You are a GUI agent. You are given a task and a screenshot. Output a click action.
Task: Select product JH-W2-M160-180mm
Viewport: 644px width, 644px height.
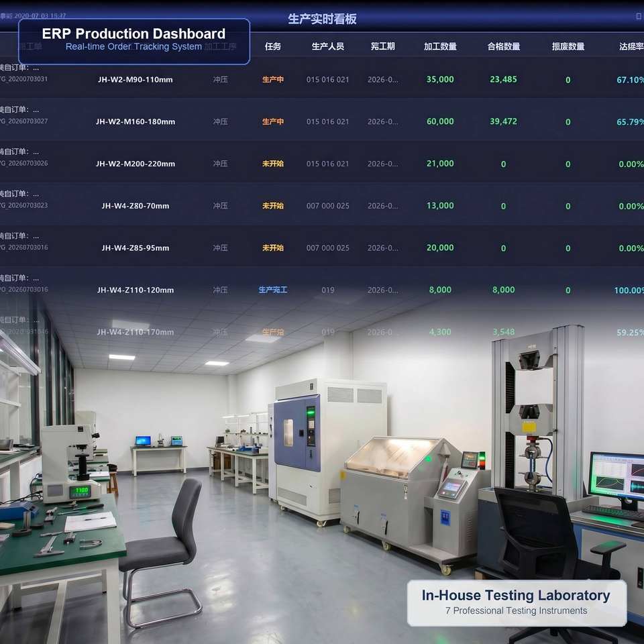coord(135,121)
